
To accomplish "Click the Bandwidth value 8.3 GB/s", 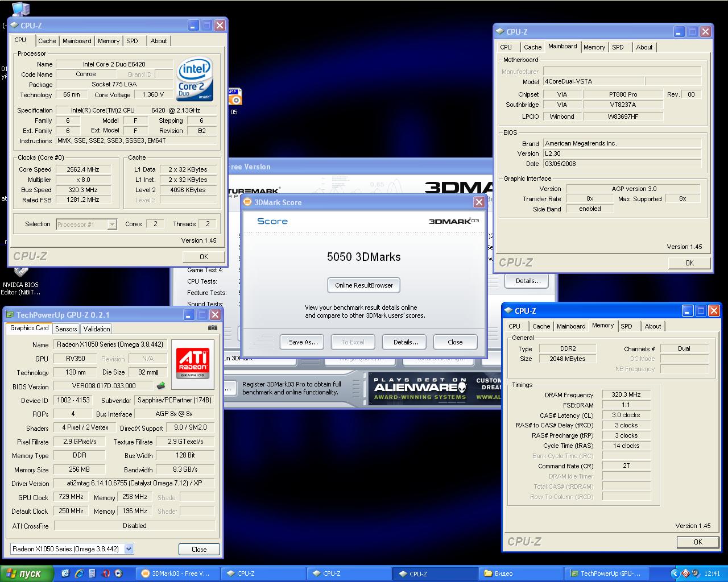I will coord(185,469).
